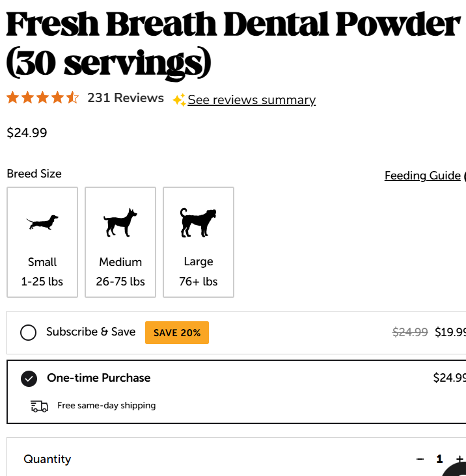Select the One-time Purchase radio option
This screenshot has height=476, width=466.
[x=29, y=379]
